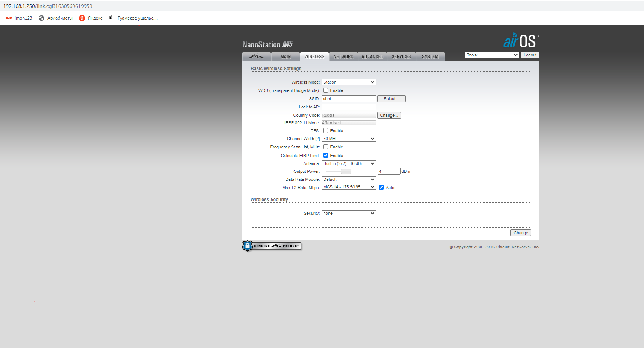644x348 pixels.
Task: Click the browser address bar URL
Action: [x=48, y=6]
